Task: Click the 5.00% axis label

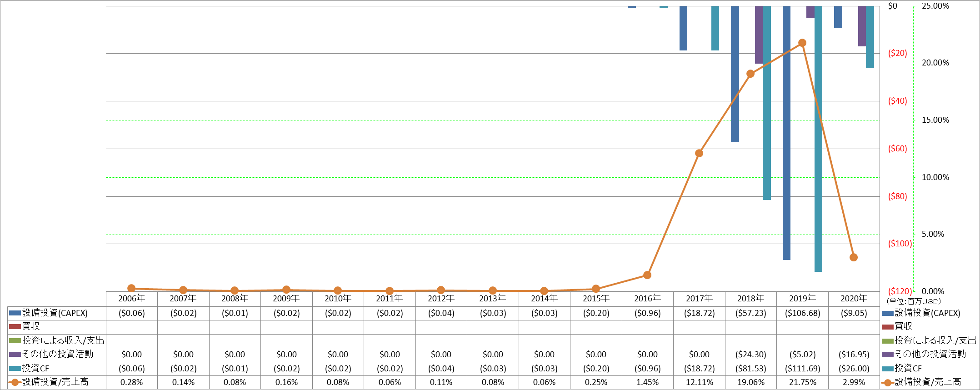Action: (x=933, y=234)
